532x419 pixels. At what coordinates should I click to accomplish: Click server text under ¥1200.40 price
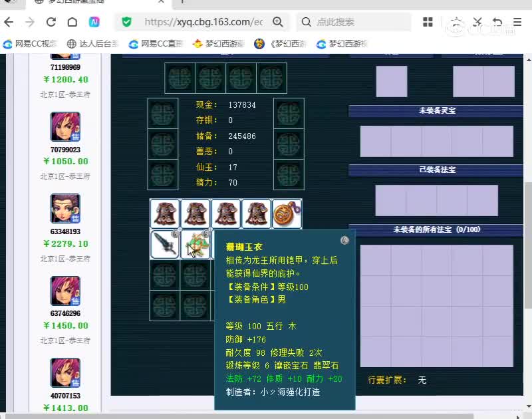tap(65, 94)
